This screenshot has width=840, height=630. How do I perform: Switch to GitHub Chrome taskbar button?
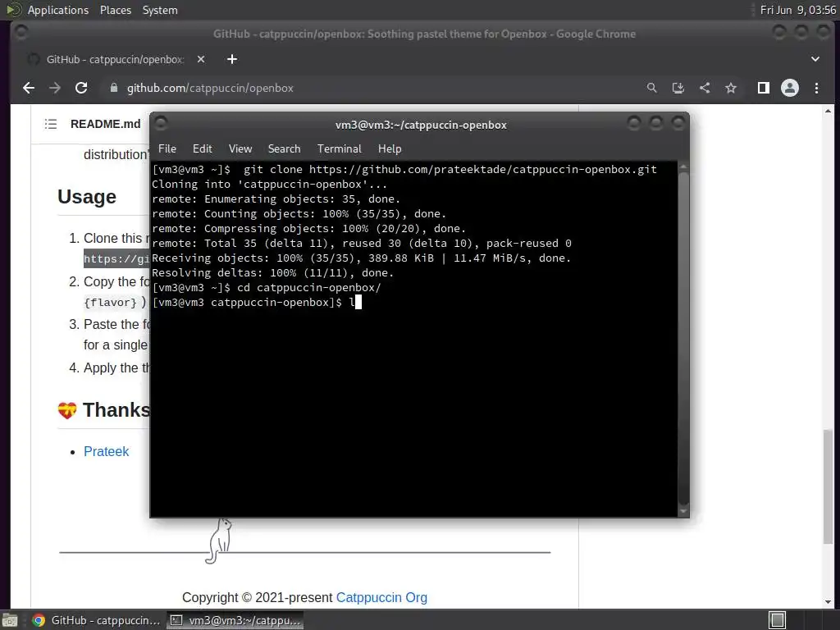tap(97, 620)
